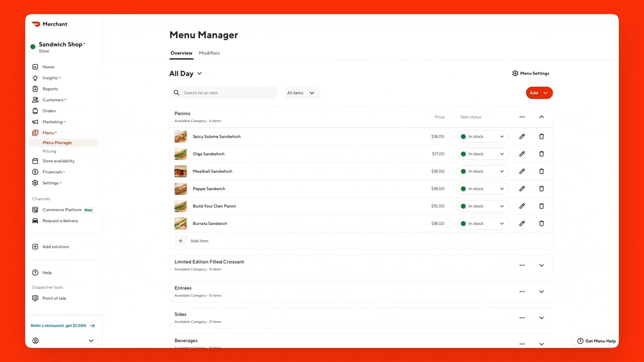Change stock status of Peppe Sandwich
The width and height of the screenshot is (644, 362).
pos(482,189)
